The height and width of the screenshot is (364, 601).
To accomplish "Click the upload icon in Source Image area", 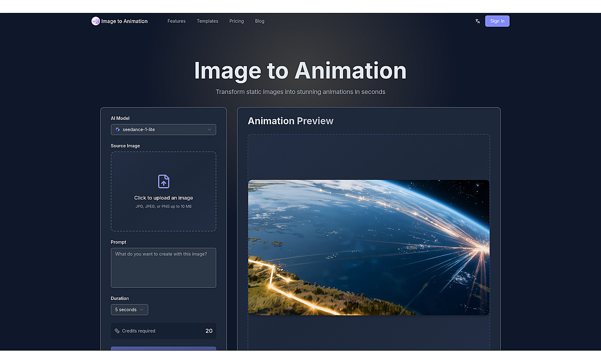I will tap(163, 181).
